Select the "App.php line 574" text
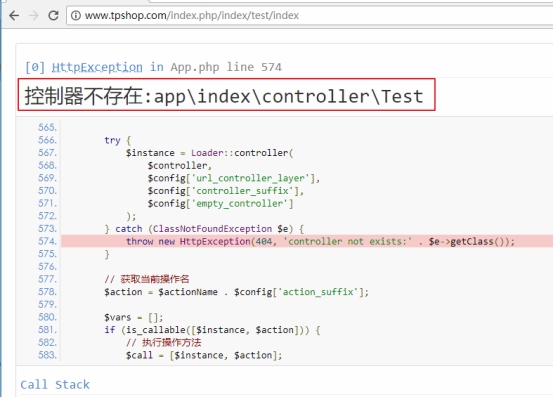Image resolution: width=554 pixels, height=398 pixels. coord(226,67)
